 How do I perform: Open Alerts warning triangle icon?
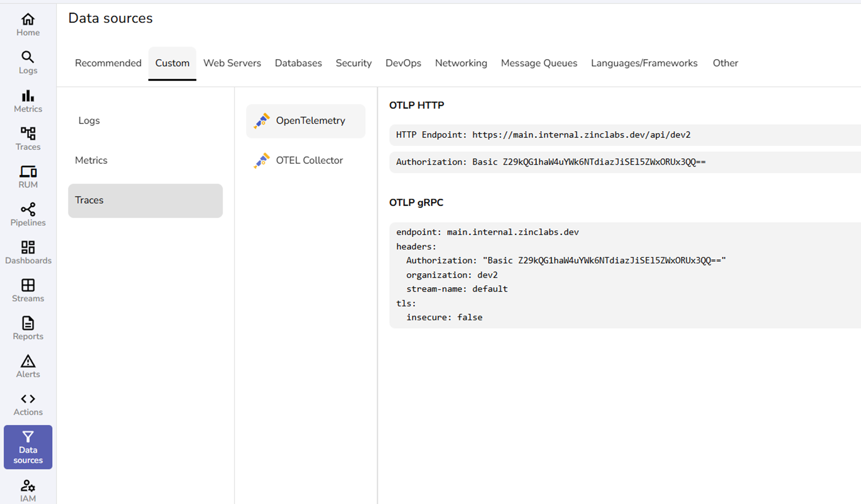28,361
